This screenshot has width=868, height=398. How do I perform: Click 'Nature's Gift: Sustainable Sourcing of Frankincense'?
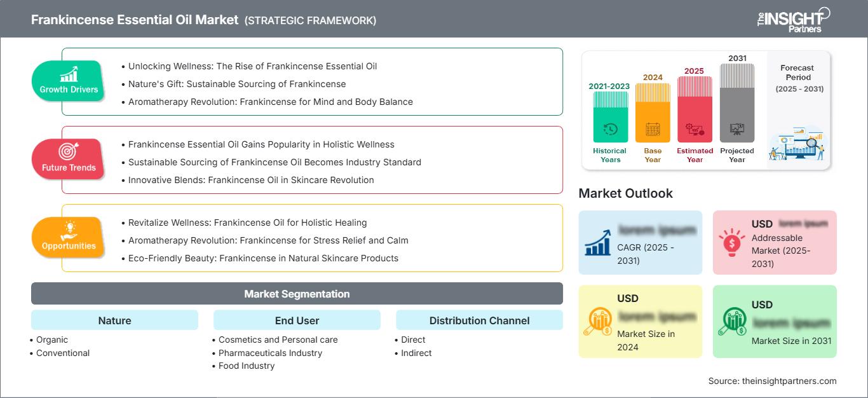[x=237, y=84]
